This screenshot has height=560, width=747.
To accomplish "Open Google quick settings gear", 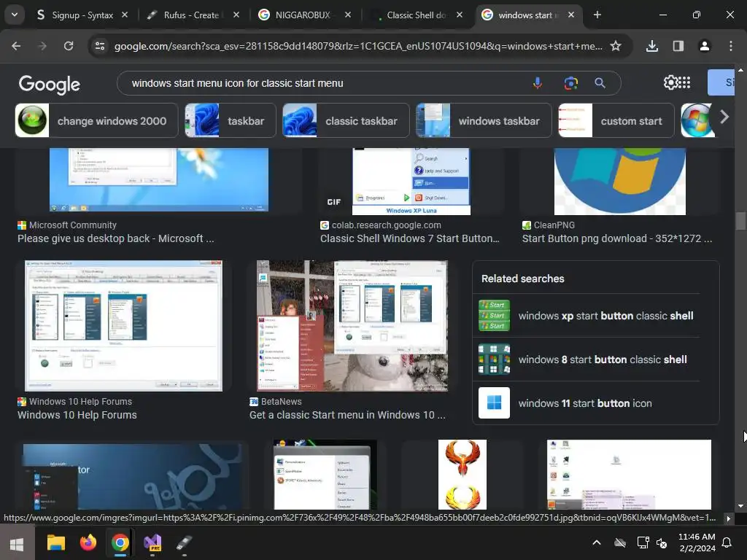I will (670, 82).
